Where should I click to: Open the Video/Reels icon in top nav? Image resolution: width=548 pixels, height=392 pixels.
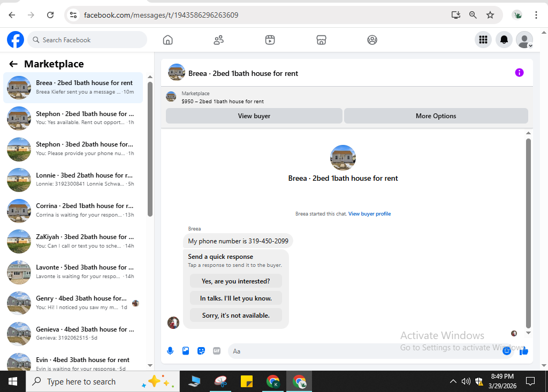[x=270, y=40]
